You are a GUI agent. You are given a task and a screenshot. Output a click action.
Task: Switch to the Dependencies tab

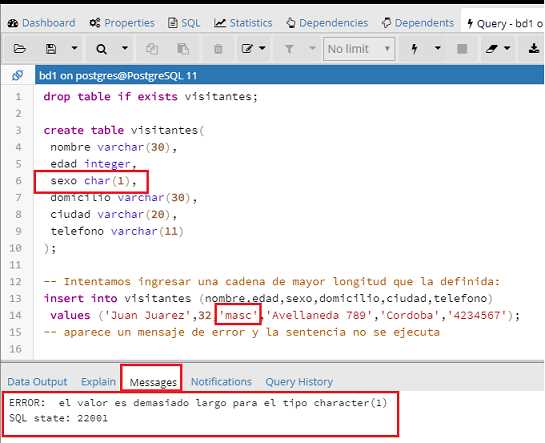point(327,23)
